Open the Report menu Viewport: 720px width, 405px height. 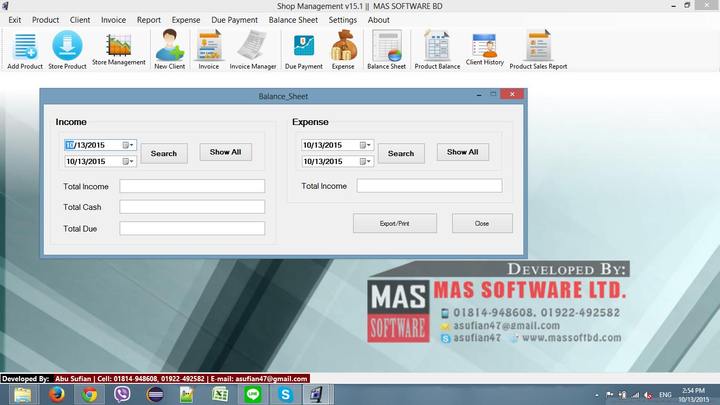pos(149,20)
